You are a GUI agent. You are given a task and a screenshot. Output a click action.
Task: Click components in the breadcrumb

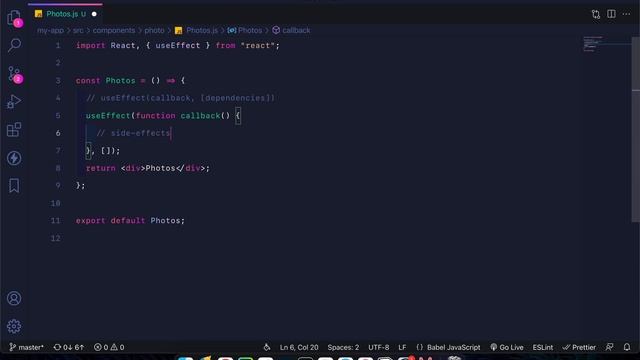coord(113,31)
